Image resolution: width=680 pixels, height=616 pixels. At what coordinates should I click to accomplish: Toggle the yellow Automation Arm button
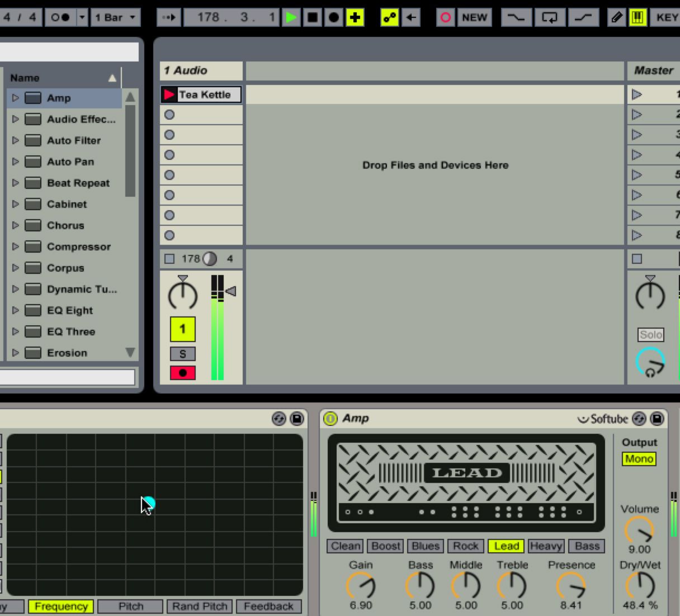390,17
